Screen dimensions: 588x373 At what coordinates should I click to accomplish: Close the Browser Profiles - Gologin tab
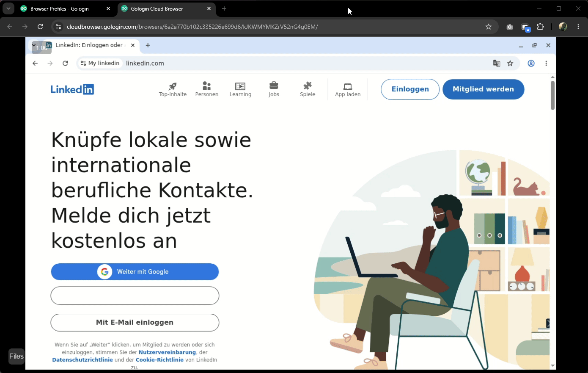(x=108, y=8)
